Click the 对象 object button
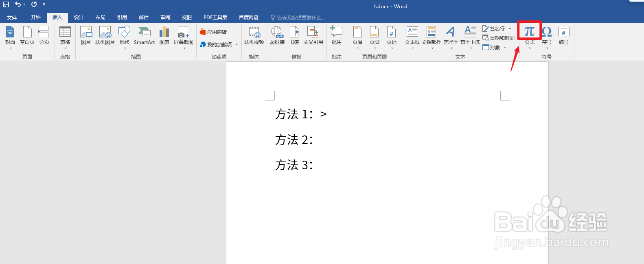 click(x=491, y=47)
